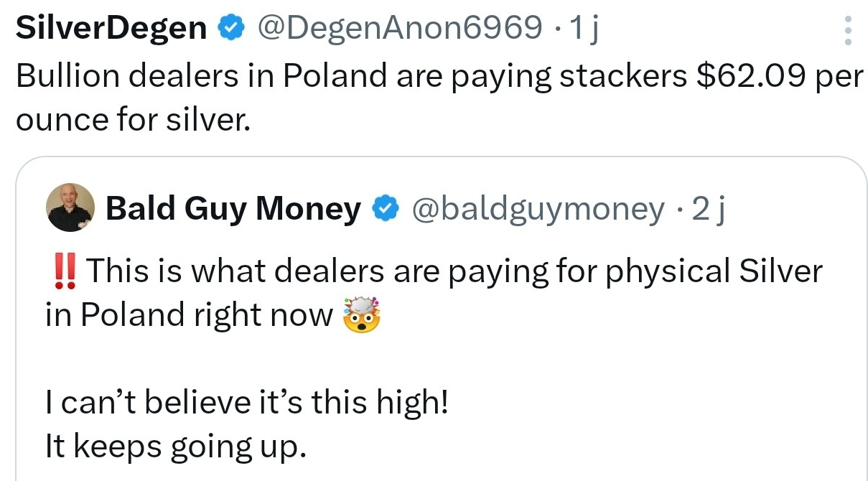Open Bald Guy Money's profile avatar
Viewport: 868px width, 481px height.
[x=70, y=207]
